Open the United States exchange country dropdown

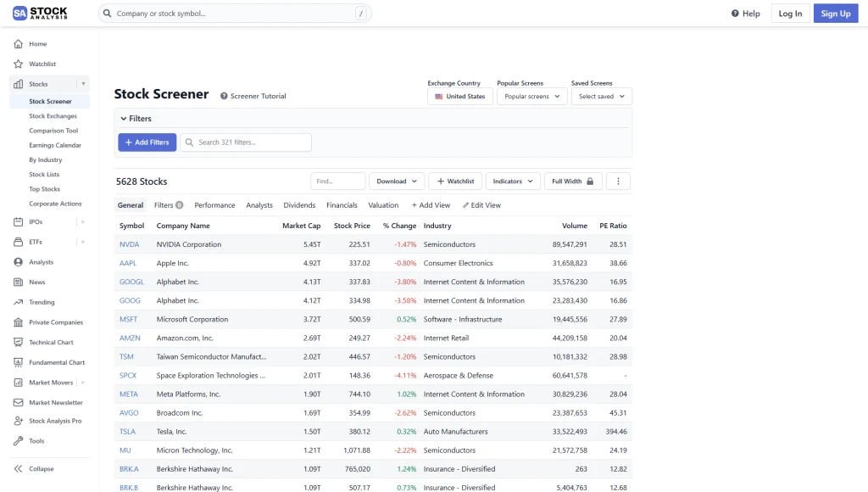coord(460,97)
